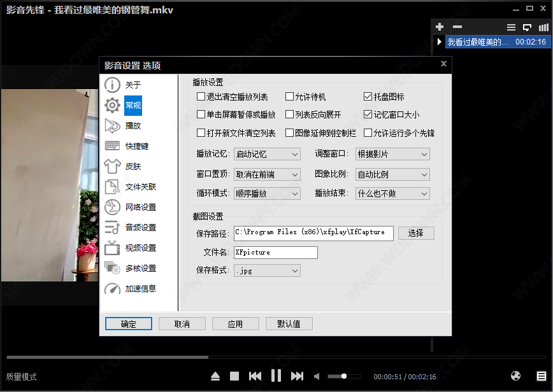
Task: Stop playback with the square button
Action: click(234, 376)
